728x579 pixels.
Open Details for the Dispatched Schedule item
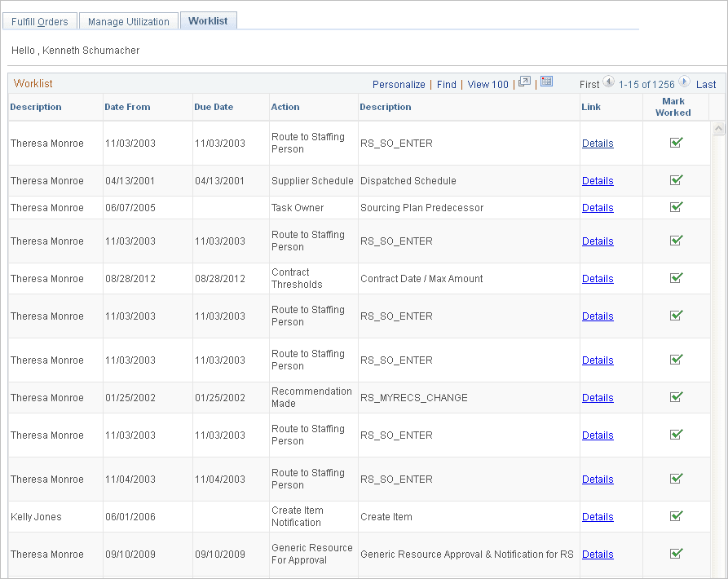click(598, 180)
